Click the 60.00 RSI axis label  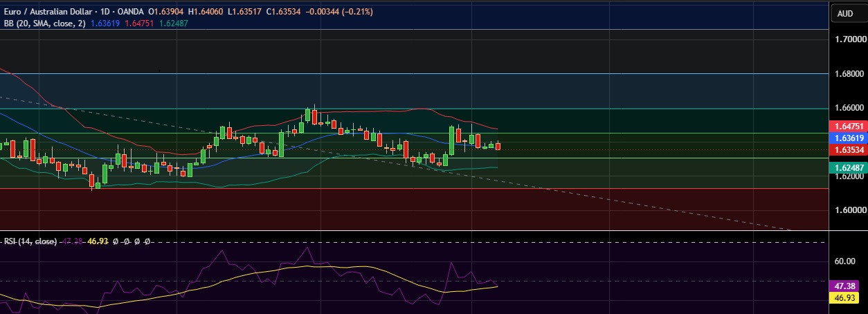click(844, 261)
